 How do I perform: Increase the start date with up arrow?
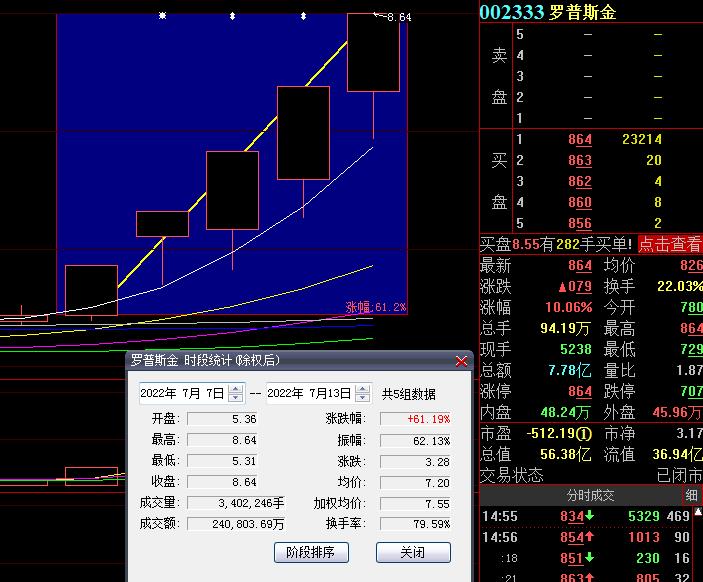[235, 389]
